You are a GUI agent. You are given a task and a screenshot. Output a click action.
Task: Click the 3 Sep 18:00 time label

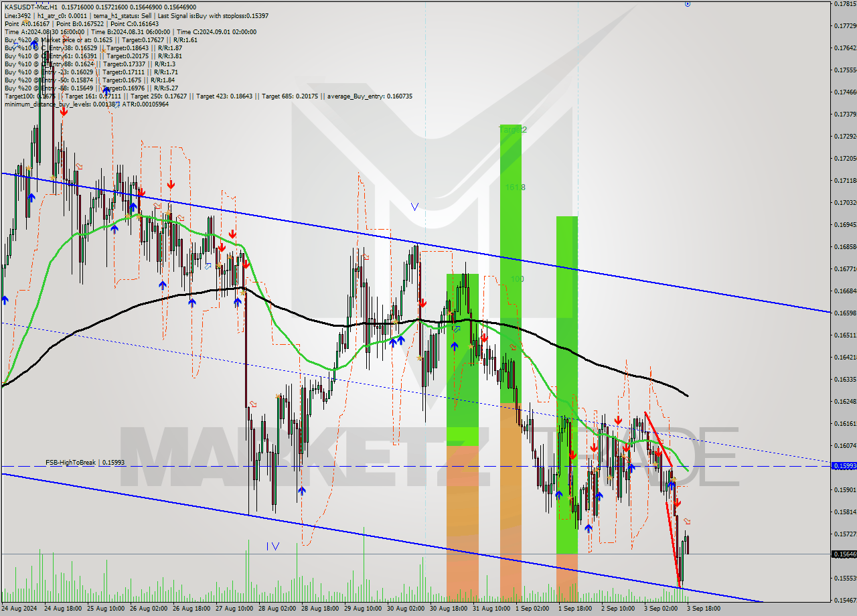point(704,609)
